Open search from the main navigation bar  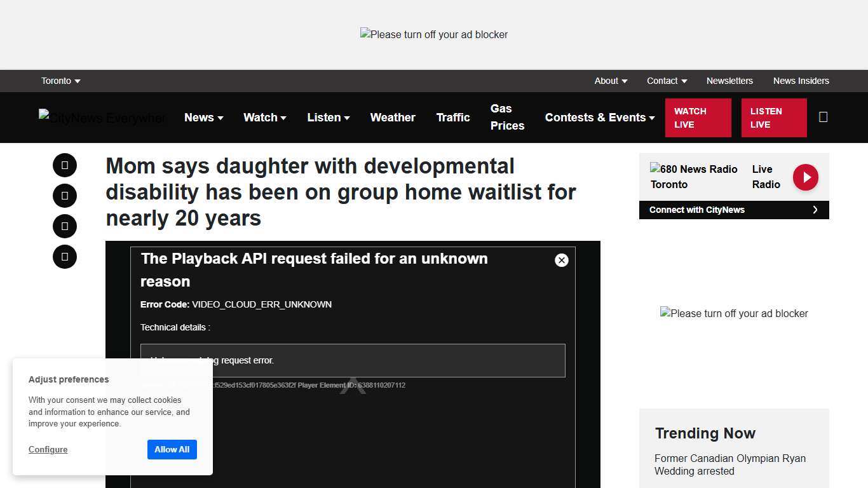pos(823,117)
